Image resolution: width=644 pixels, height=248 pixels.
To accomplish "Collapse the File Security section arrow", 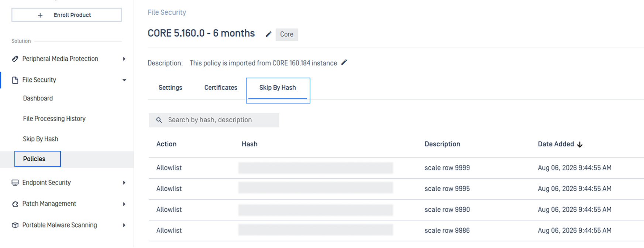I will (x=124, y=80).
